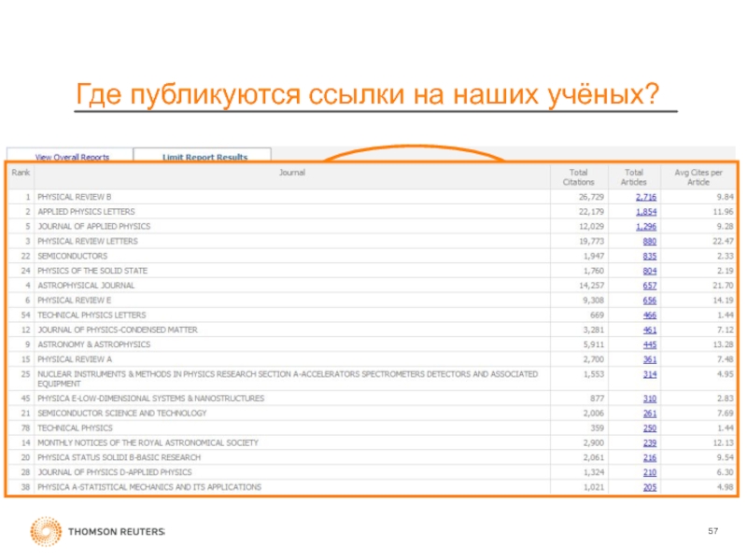Click total citations value 19,773
This screenshot has width=747, height=560.
(x=591, y=241)
